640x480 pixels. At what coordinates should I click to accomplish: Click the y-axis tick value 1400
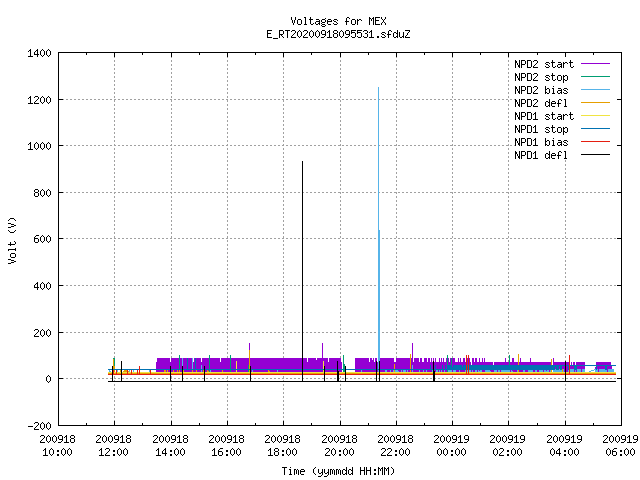tap(39, 53)
